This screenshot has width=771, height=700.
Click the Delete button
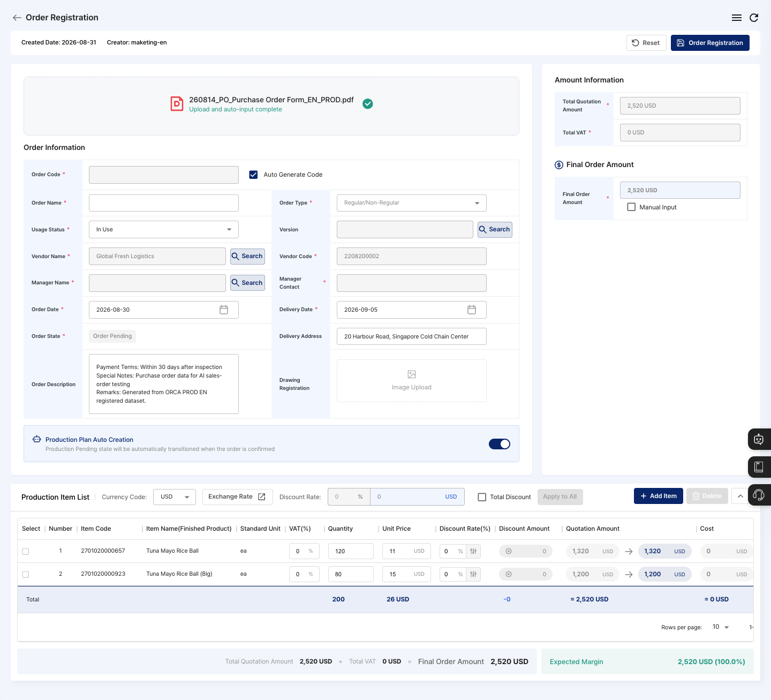707,496
